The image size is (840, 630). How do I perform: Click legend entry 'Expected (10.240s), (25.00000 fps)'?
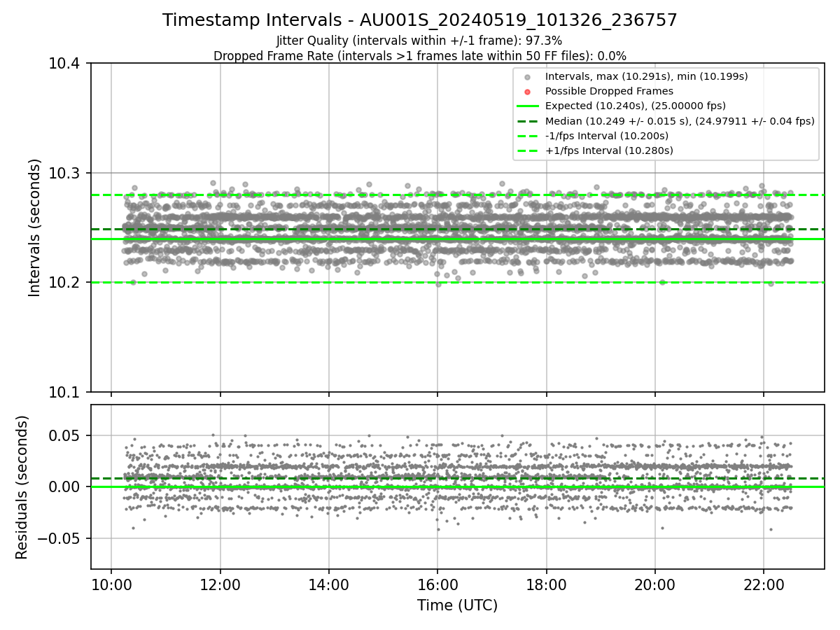point(636,106)
